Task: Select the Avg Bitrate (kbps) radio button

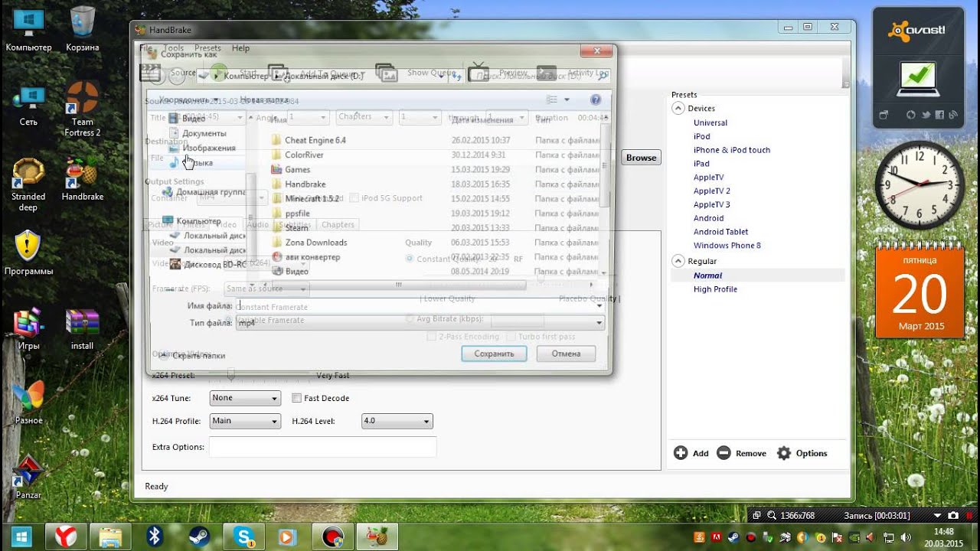Action: tap(410, 319)
